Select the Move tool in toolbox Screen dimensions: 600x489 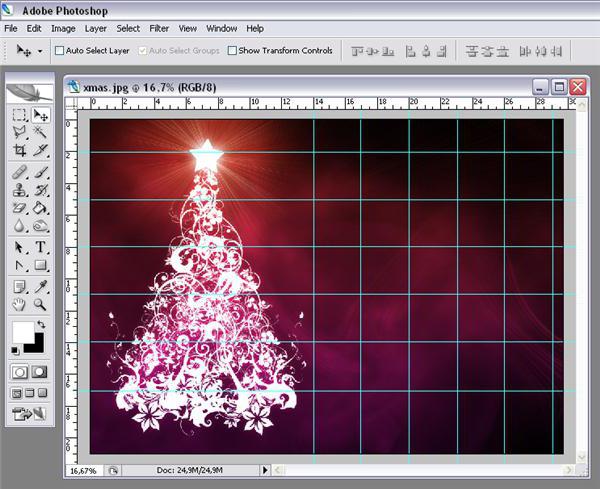40,114
